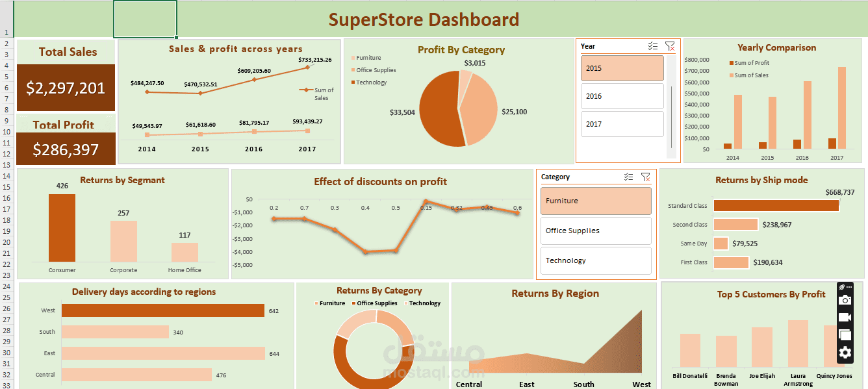Select 2015 in the Year slicer
868x389 pixels.
622,68
